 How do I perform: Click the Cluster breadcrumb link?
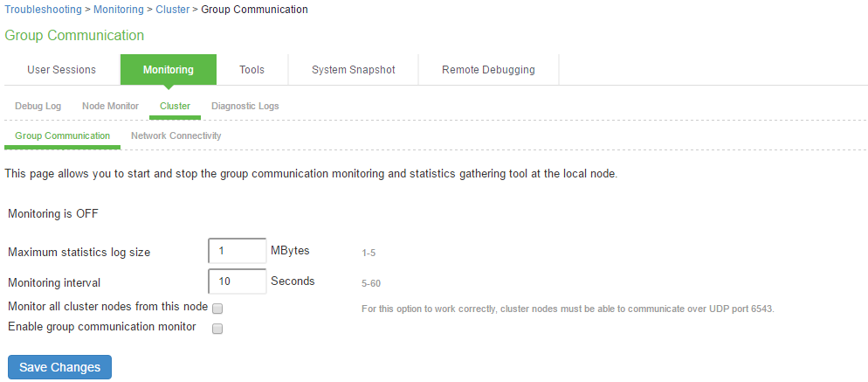pos(173,10)
